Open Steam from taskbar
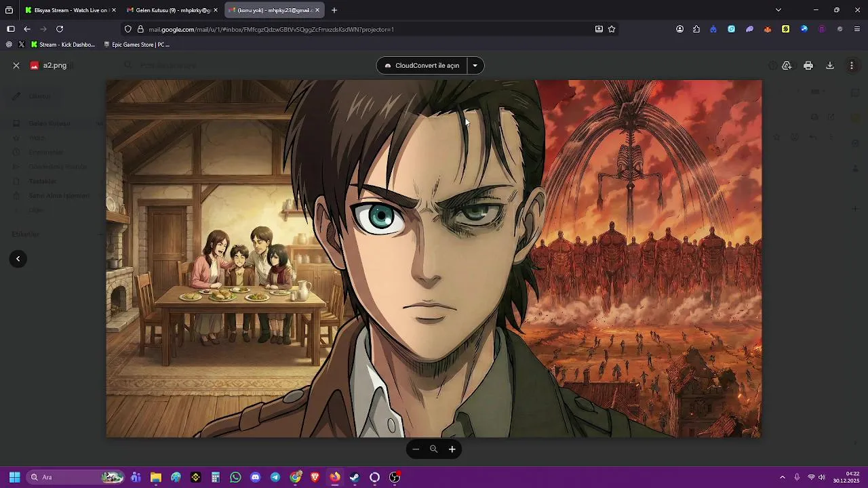868x488 pixels. [355, 477]
